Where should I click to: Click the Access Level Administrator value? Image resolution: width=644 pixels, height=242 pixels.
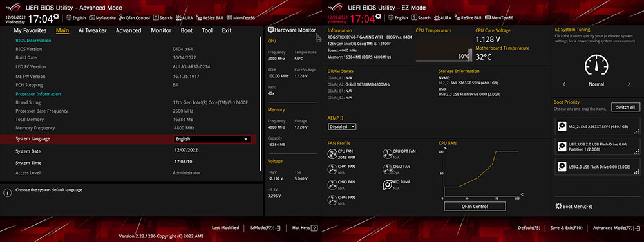click(187, 173)
